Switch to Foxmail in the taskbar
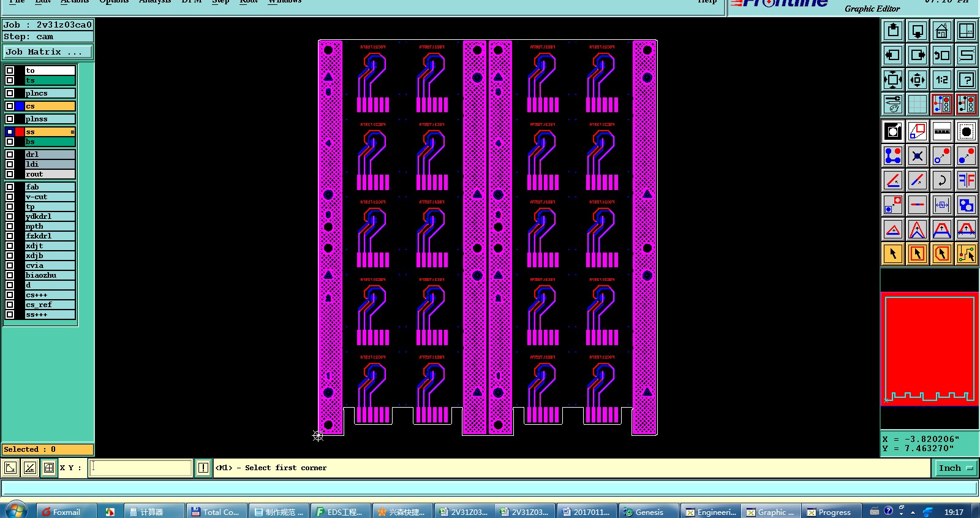Image resolution: width=980 pixels, height=518 pixels. (x=67, y=512)
